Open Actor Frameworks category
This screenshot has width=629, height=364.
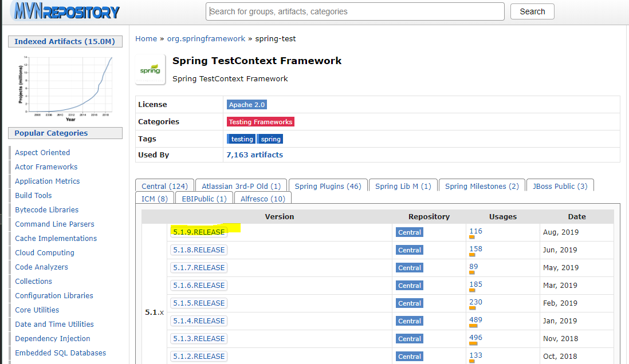click(x=46, y=167)
